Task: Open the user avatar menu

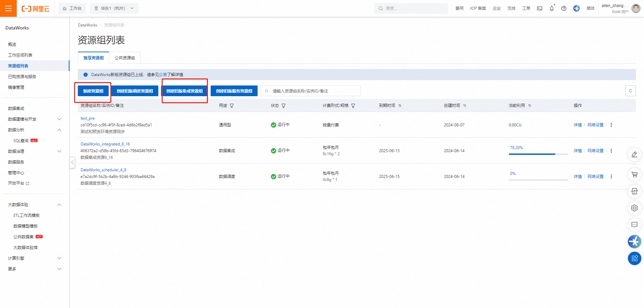Action: [x=636, y=8]
